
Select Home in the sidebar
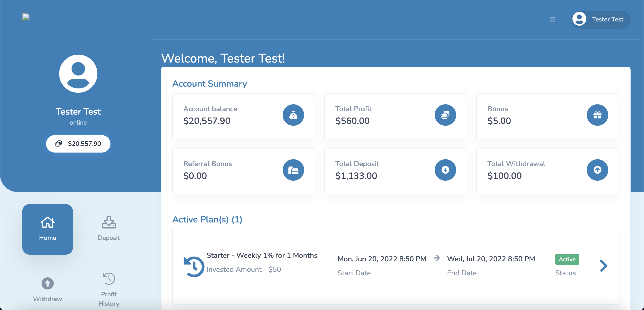(47, 229)
